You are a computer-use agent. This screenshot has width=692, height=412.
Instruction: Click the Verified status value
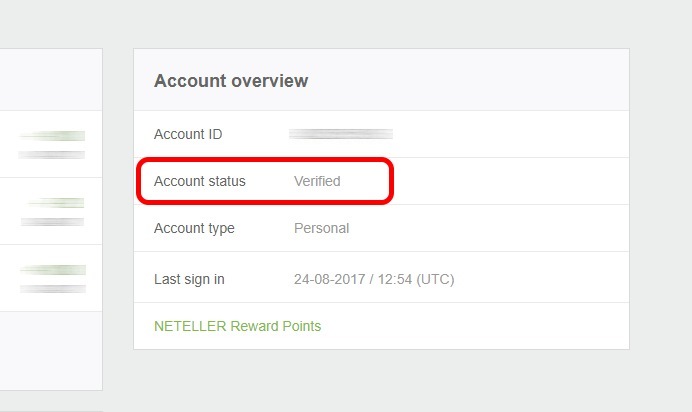(x=317, y=181)
